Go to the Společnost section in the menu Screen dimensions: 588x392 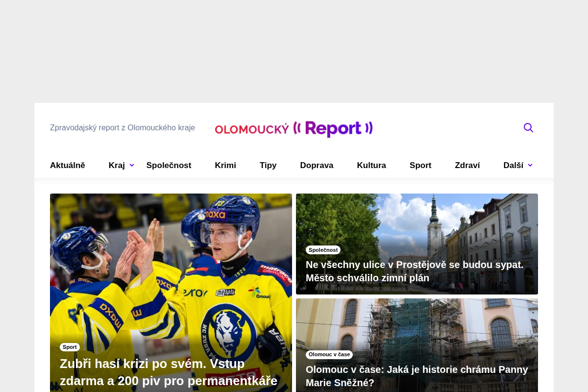point(169,165)
